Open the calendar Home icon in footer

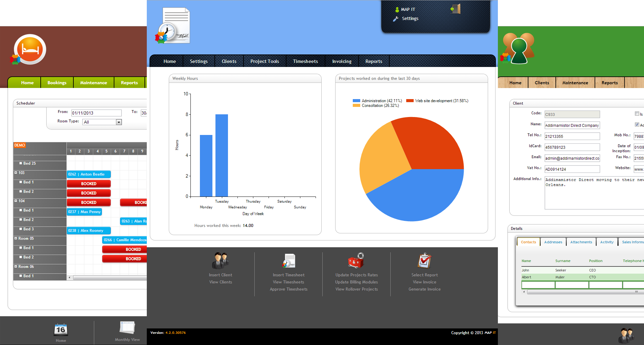point(61,329)
